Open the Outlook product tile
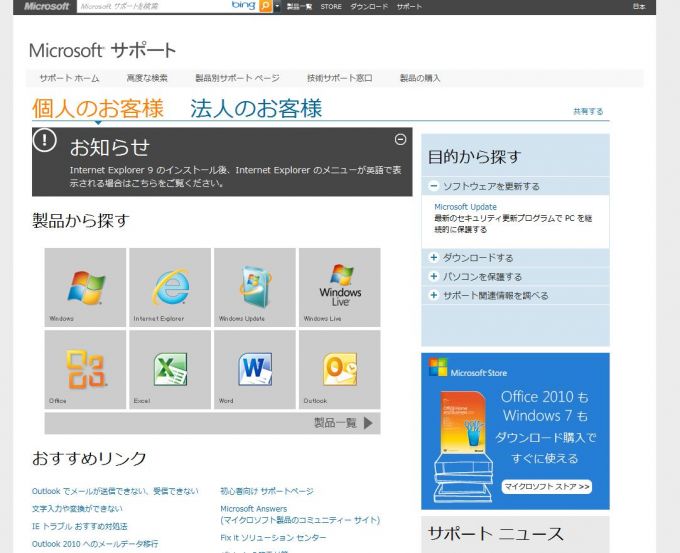680x553 pixels. [340, 370]
